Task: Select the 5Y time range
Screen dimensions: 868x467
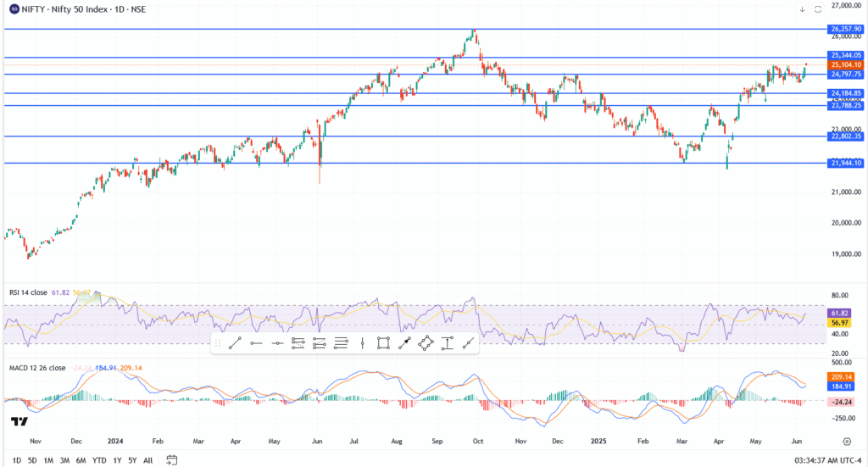Action: tap(133, 460)
